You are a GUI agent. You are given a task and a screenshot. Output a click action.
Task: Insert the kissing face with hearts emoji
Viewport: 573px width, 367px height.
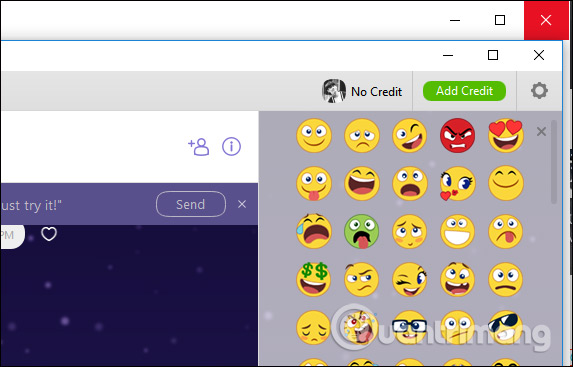pos(458,184)
